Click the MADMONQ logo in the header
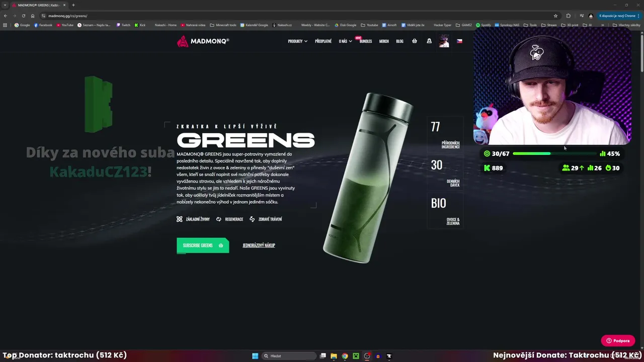This screenshot has width=644, height=362. point(203,41)
